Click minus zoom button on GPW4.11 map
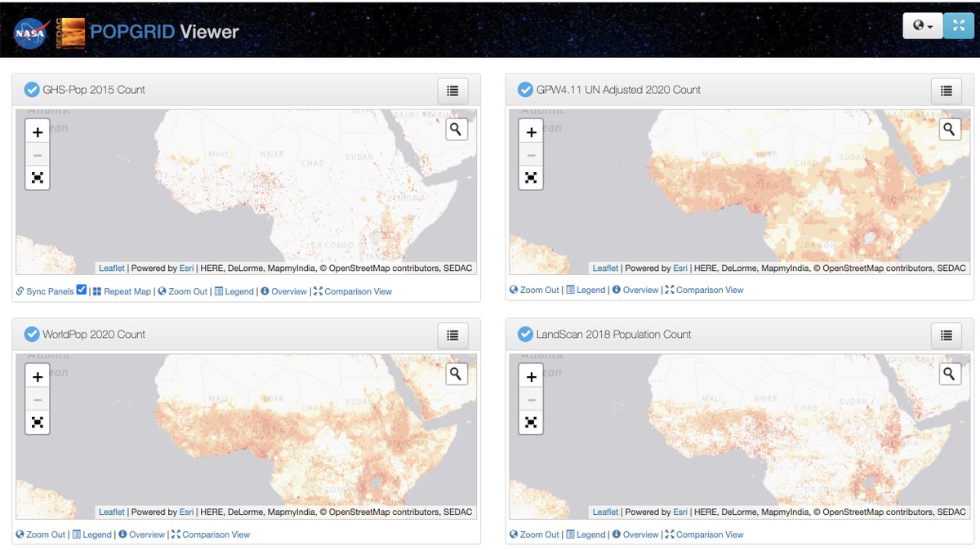980x550 pixels. [531, 155]
